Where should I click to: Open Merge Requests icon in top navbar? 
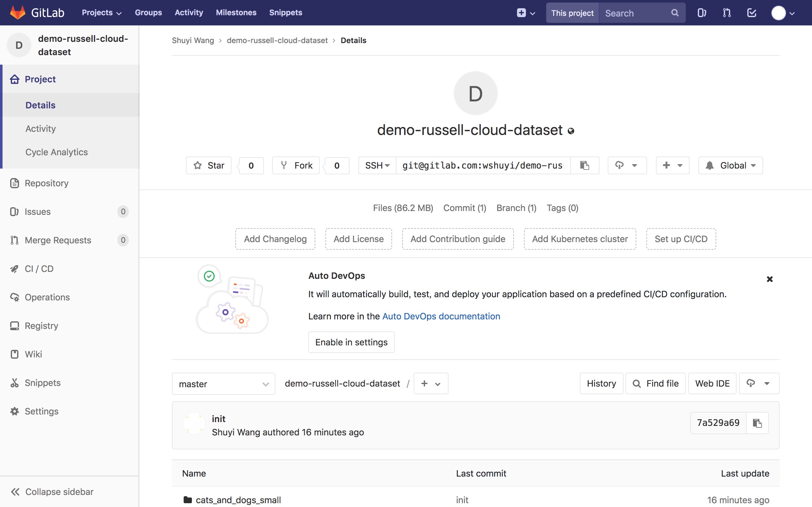[726, 13]
